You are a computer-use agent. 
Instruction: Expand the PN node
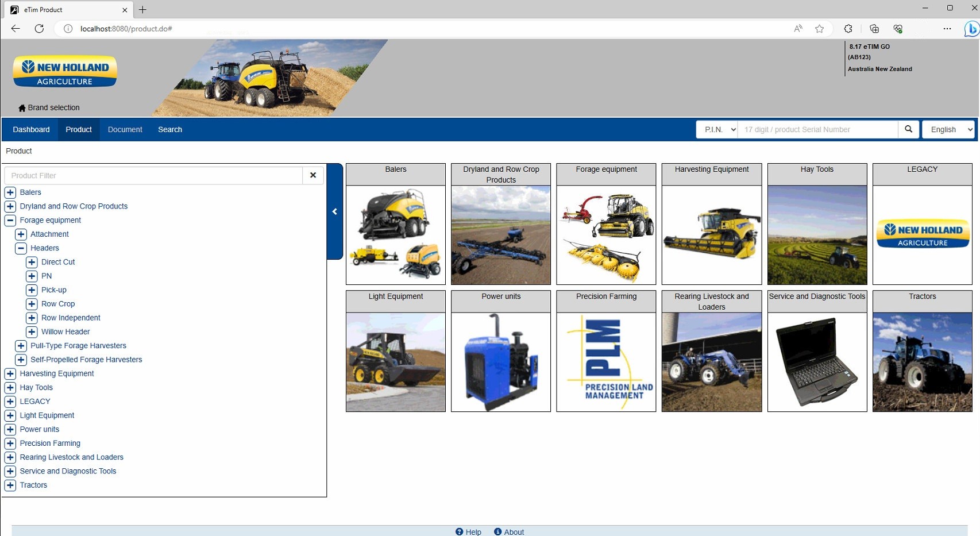[x=32, y=276]
